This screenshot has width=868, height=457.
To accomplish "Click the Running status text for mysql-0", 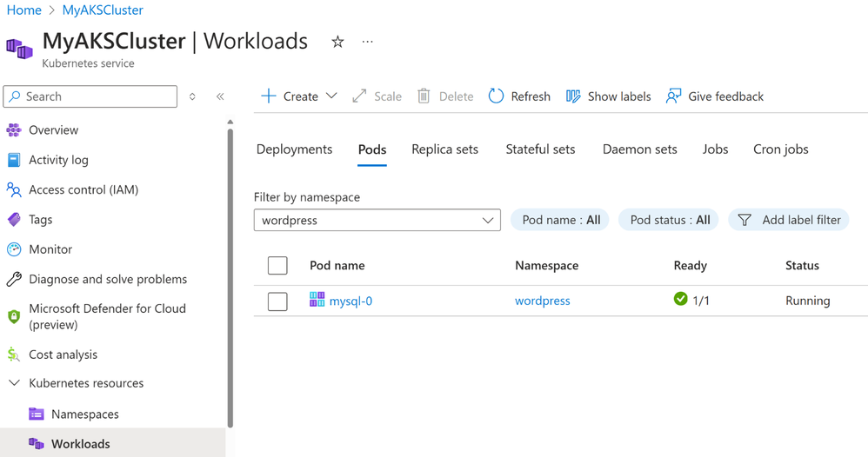I will coord(807,301).
